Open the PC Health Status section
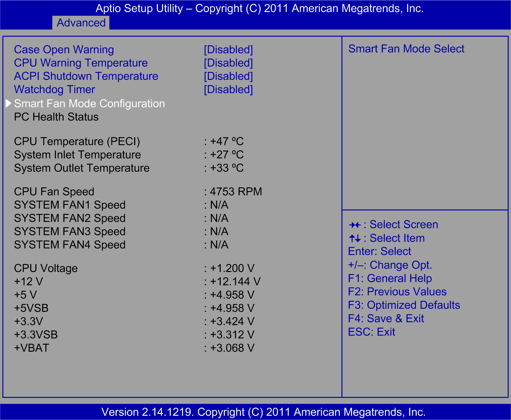Viewport: 511px width, 420px height. [x=56, y=117]
